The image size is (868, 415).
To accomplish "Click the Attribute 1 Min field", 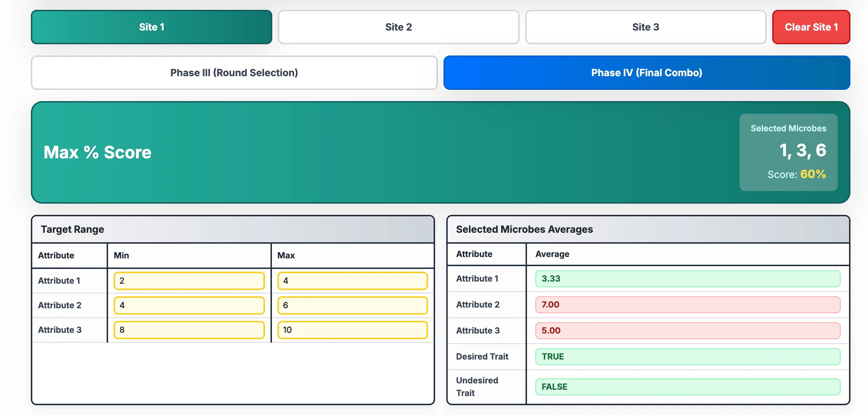I will click(x=189, y=281).
